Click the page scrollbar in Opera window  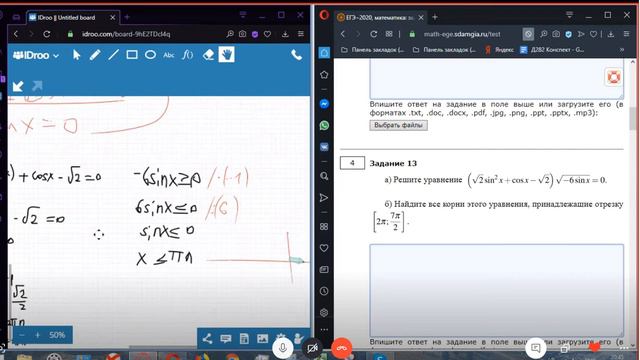(x=633, y=120)
